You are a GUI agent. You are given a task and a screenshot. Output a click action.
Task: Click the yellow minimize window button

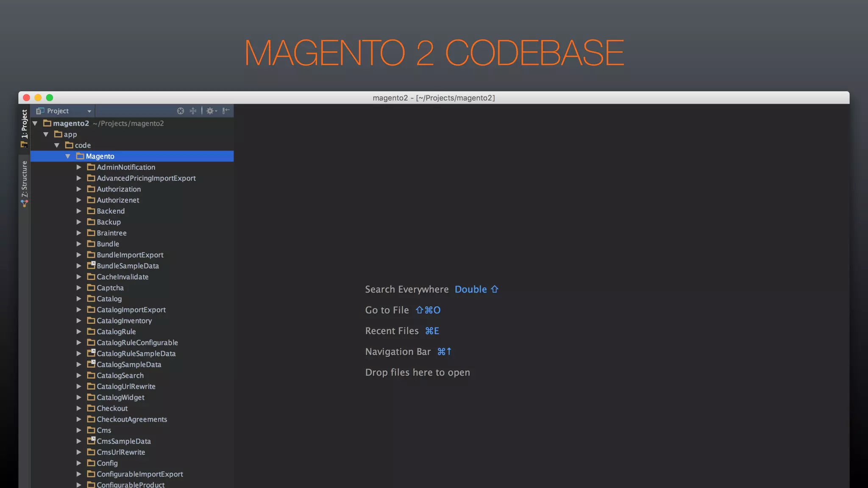click(38, 98)
